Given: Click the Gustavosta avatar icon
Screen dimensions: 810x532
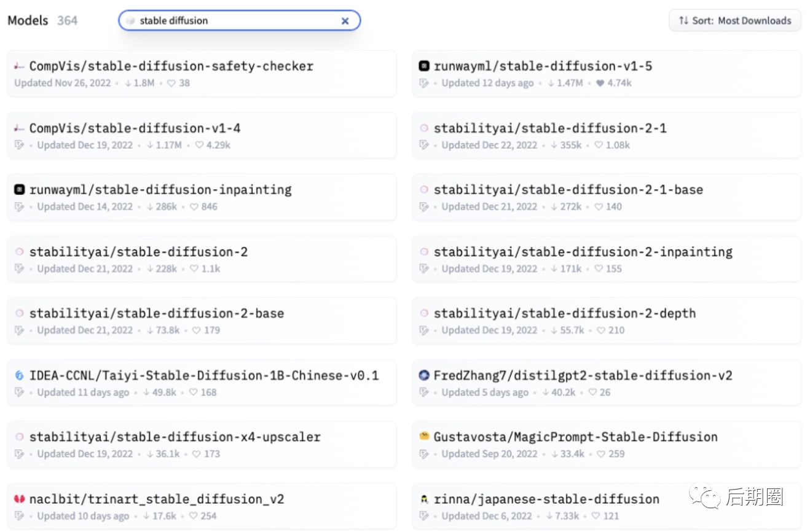Looking at the screenshot, I should click(x=424, y=437).
